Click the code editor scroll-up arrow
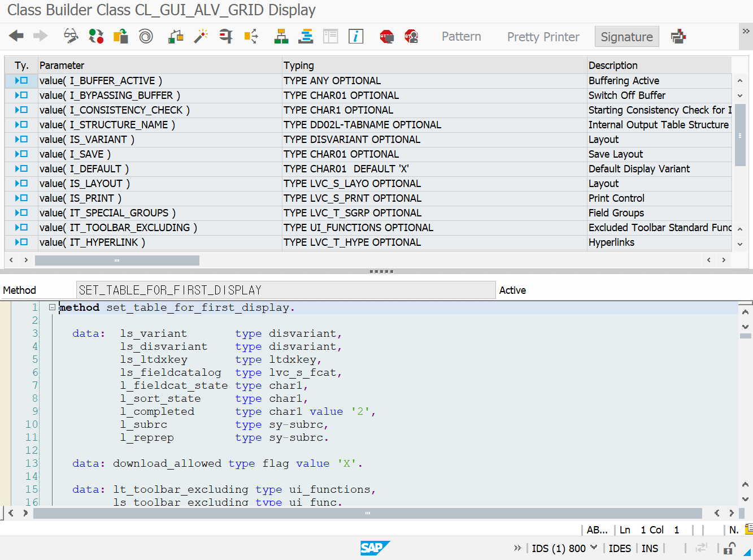The width and height of the screenshot is (753, 560). point(746,312)
